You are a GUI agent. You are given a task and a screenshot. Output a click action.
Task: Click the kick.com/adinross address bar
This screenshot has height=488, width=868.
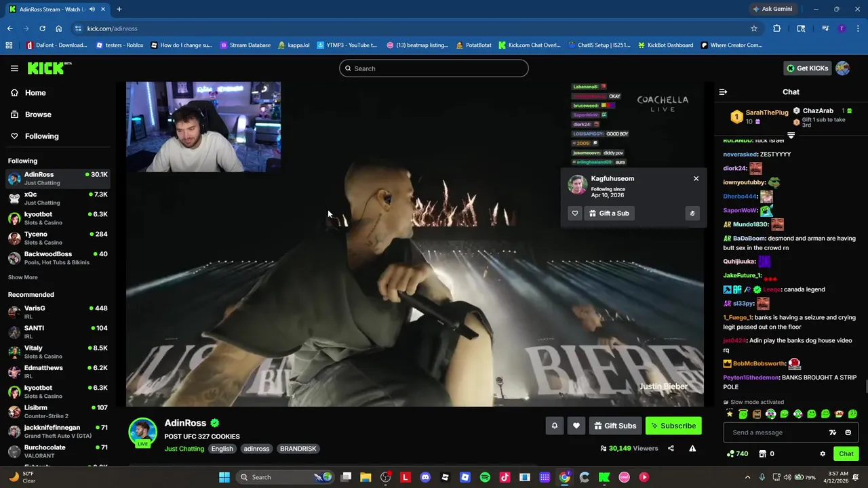point(407,28)
